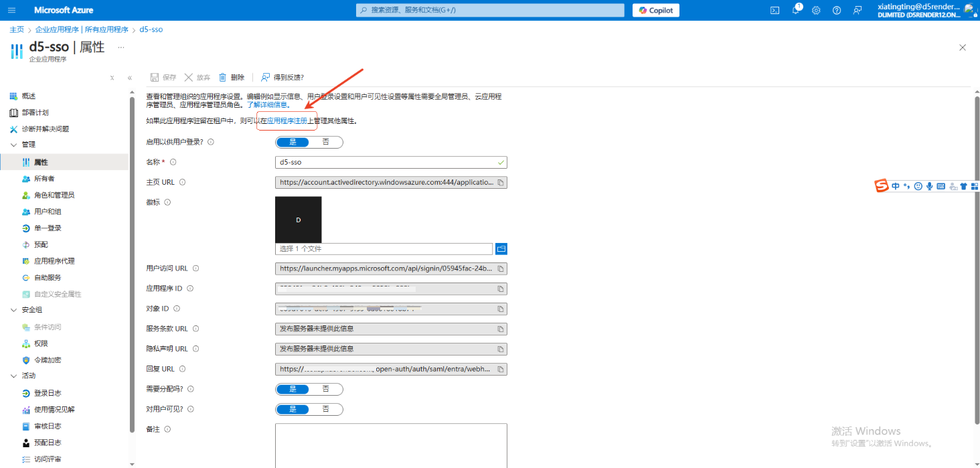Show info tooltip for 应用程序 ID
The width and height of the screenshot is (980, 468).
coord(190,289)
